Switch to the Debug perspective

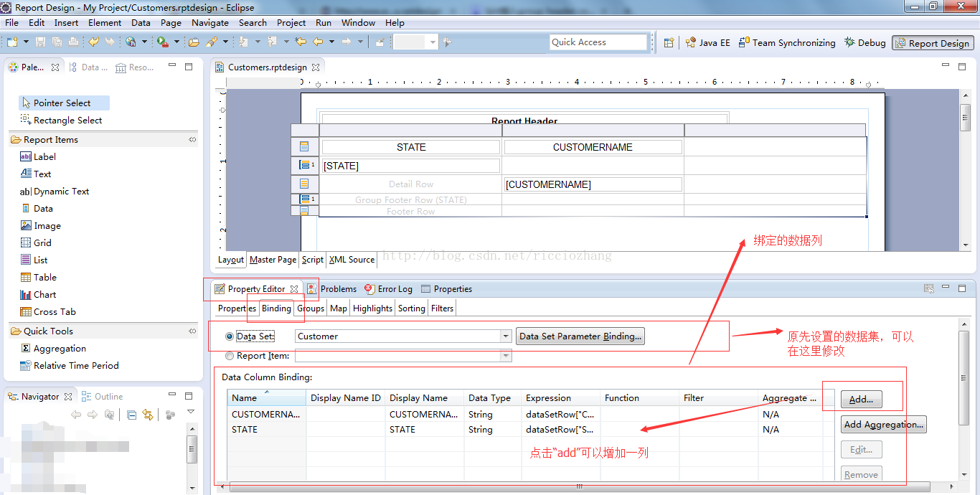[865, 43]
